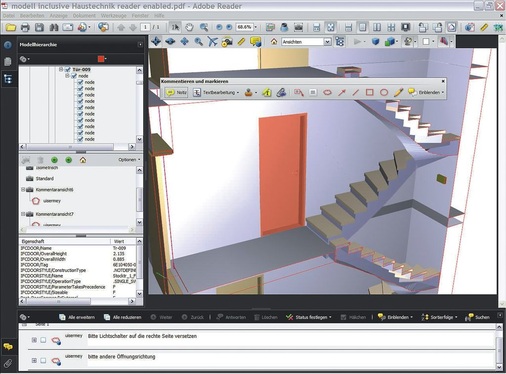The image size is (506, 374).
Task: Select the Pencil drawing tool
Action: (x=398, y=92)
